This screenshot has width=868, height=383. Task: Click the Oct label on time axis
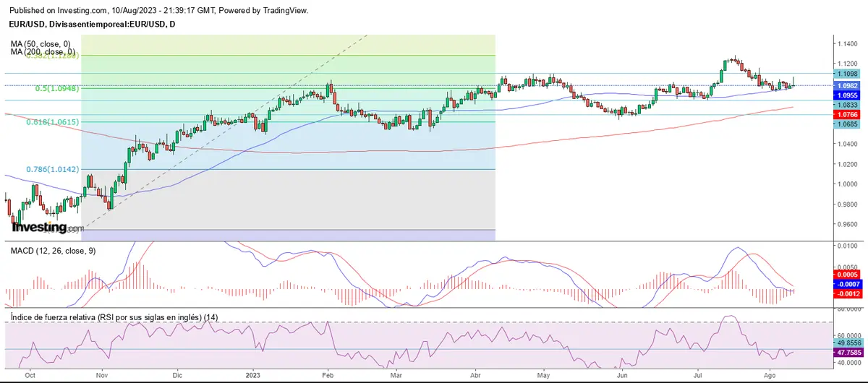[30, 376]
